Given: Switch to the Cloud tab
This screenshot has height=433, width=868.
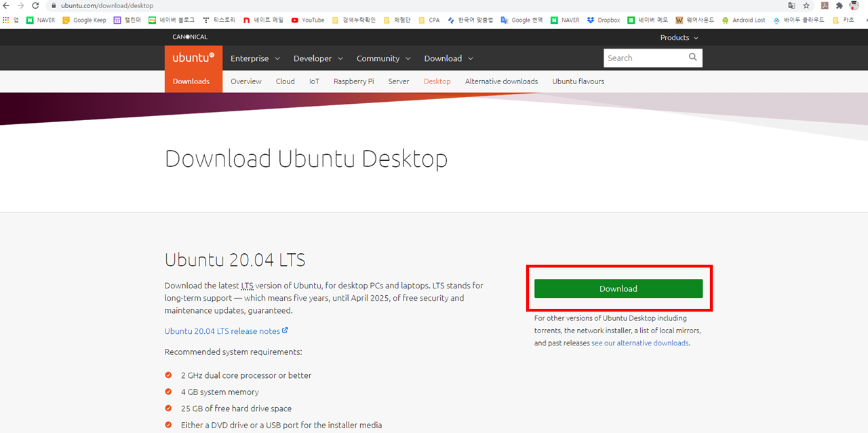Looking at the screenshot, I should coord(285,81).
